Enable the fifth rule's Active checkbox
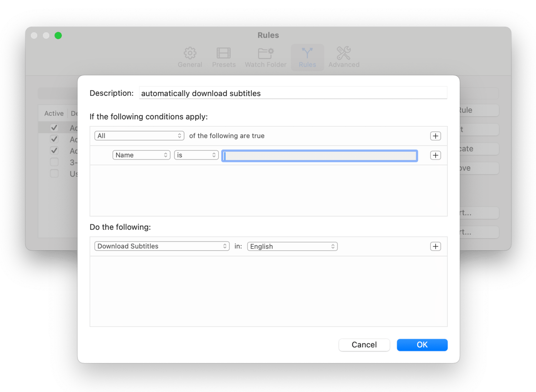536x392 pixels. click(54, 173)
